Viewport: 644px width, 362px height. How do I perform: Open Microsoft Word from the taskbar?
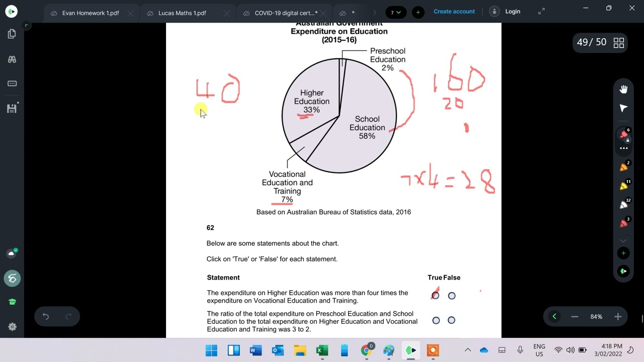pos(256,350)
